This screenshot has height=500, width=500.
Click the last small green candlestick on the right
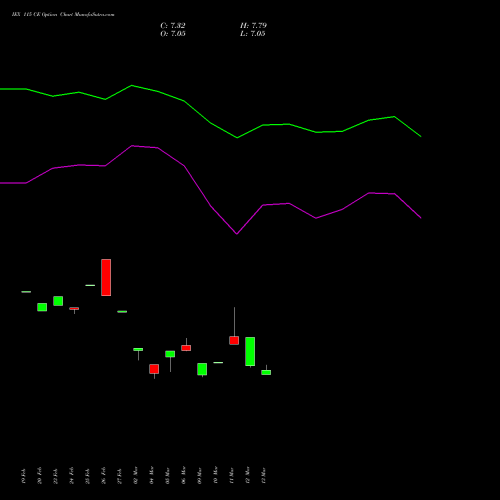[x=266, y=372]
